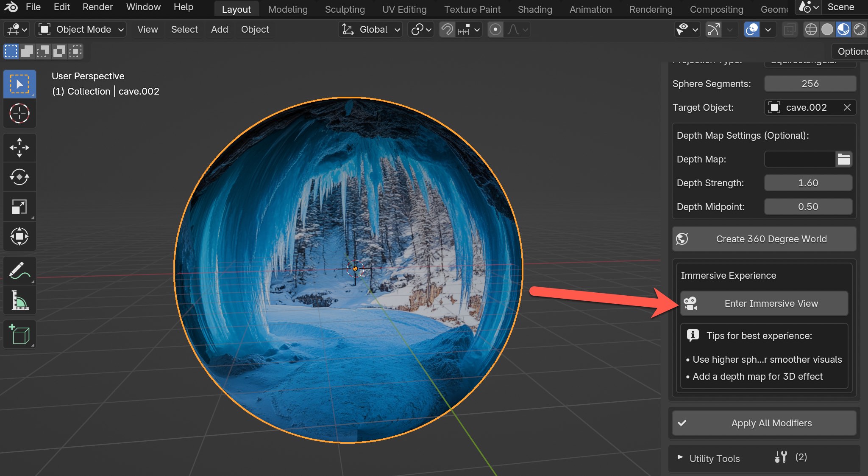This screenshot has height=476, width=868.
Task: Toggle viewport overlays display
Action: (x=752, y=30)
